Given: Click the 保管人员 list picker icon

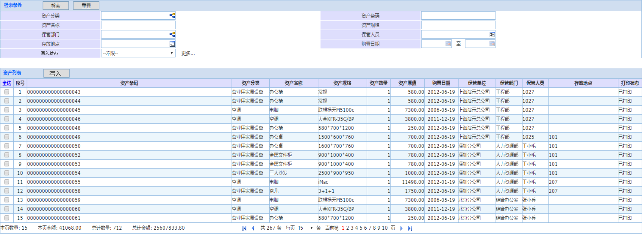Looking at the screenshot, I should [x=492, y=34].
